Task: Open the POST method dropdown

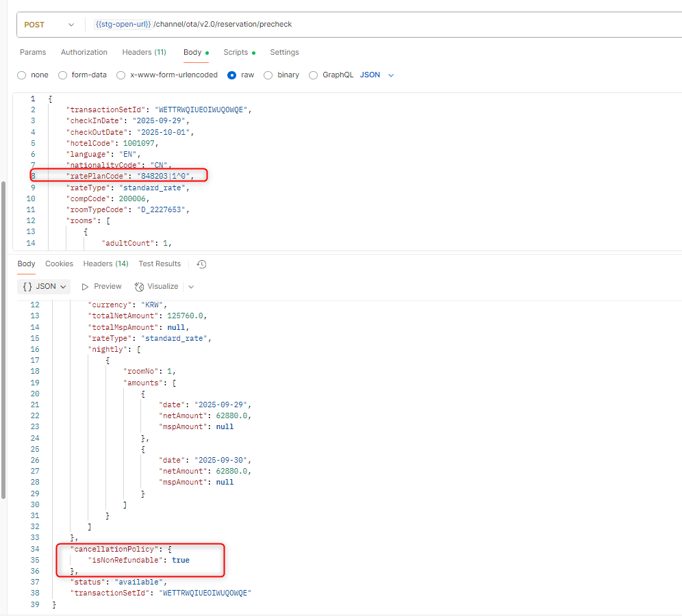Action: (x=49, y=25)
